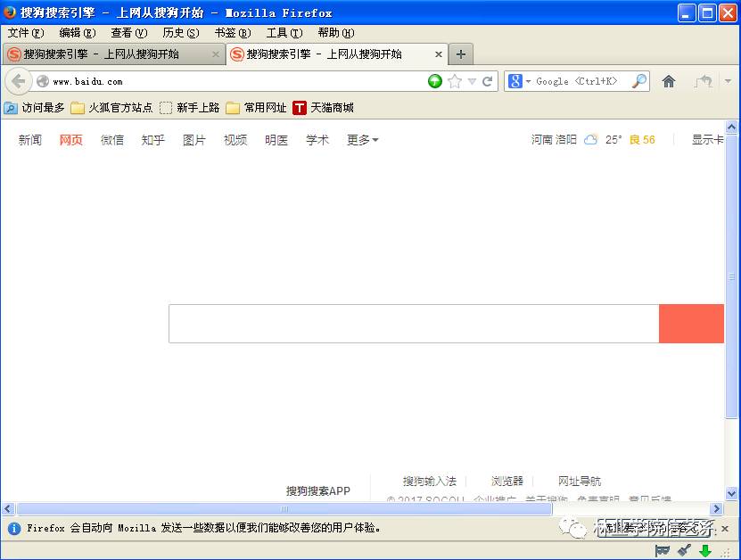741x560 pixels.
Task: Go to home page via house icon
Action: coord(668,81)
